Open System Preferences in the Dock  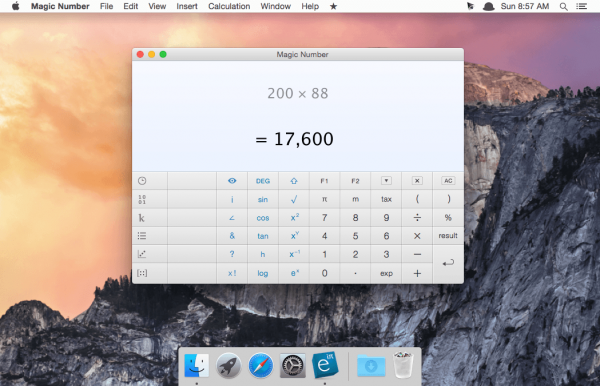(x=293, y=365)
